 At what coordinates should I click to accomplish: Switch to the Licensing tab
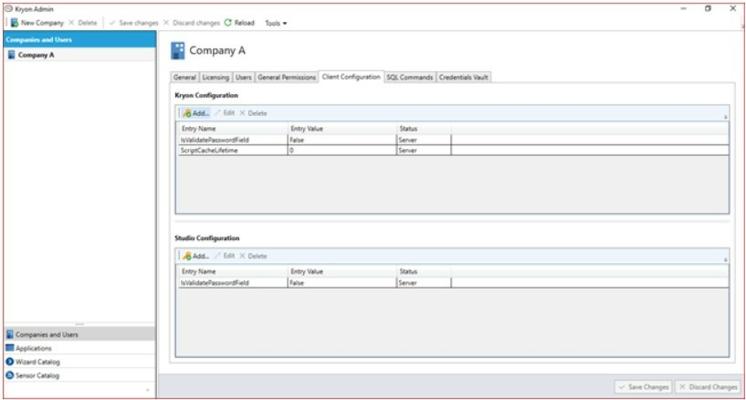pyautogui.click(x=216, y=77)
